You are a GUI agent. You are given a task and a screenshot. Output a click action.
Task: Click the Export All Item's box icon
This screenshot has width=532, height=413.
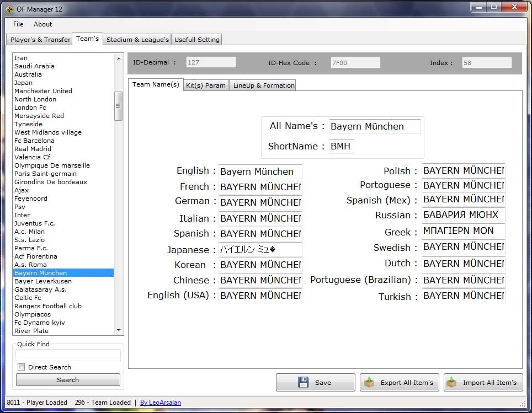click(x=370, y=382)
